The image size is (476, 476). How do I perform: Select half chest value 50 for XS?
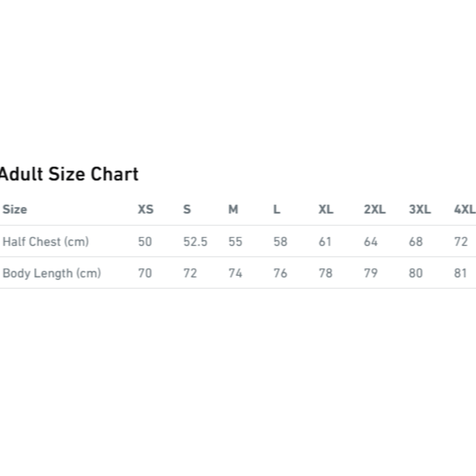point(145,242)
